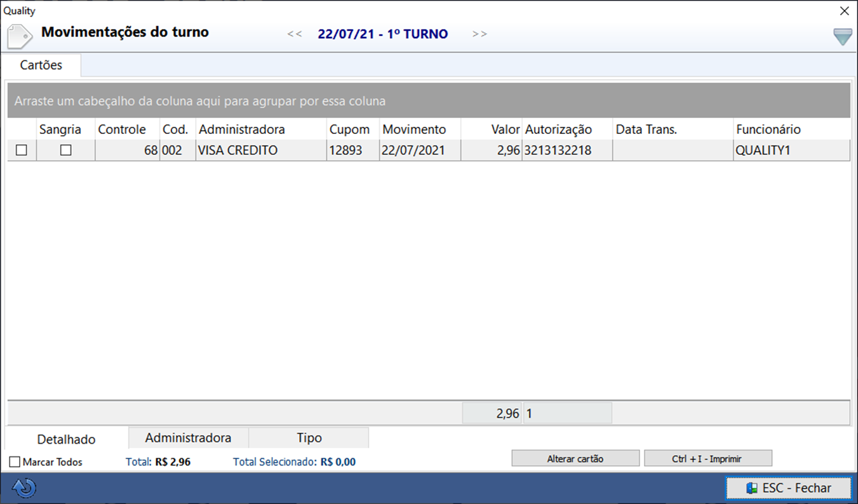Screen dimensions: 858x504
Task: Click the blue refresh arrow icon
Action: coord(24,488)
